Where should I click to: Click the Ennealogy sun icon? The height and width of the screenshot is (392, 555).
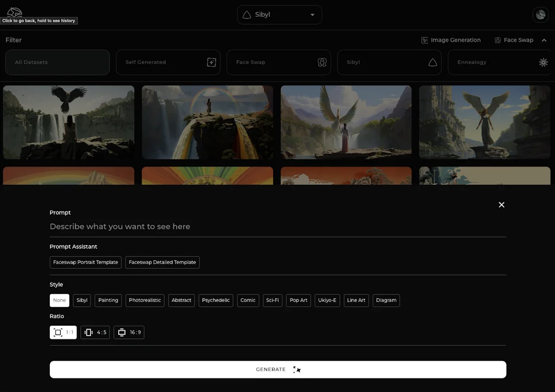[x=542, y=62]
